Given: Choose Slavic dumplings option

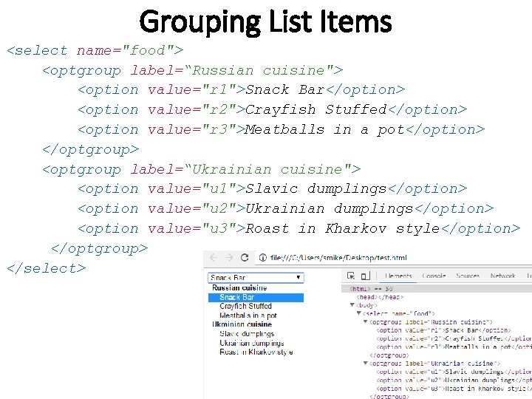Looking at the screenshot, I should (247, 334).
